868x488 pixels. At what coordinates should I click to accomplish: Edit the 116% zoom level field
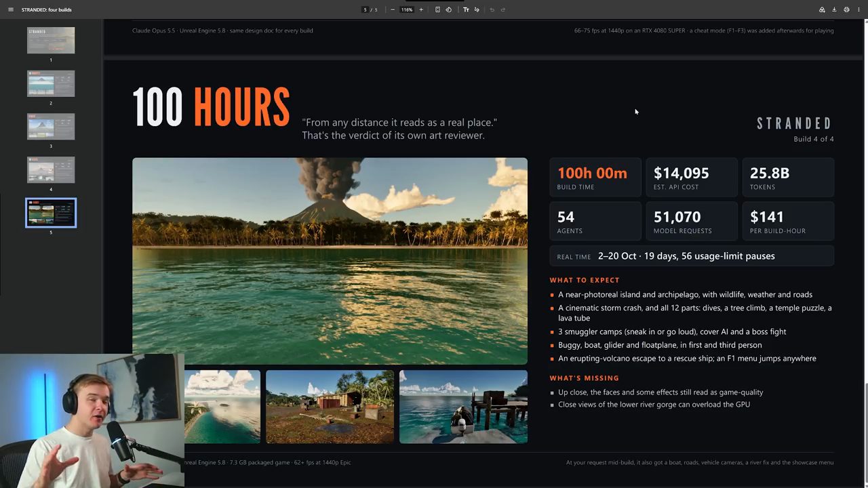click(x=407, y=9)
